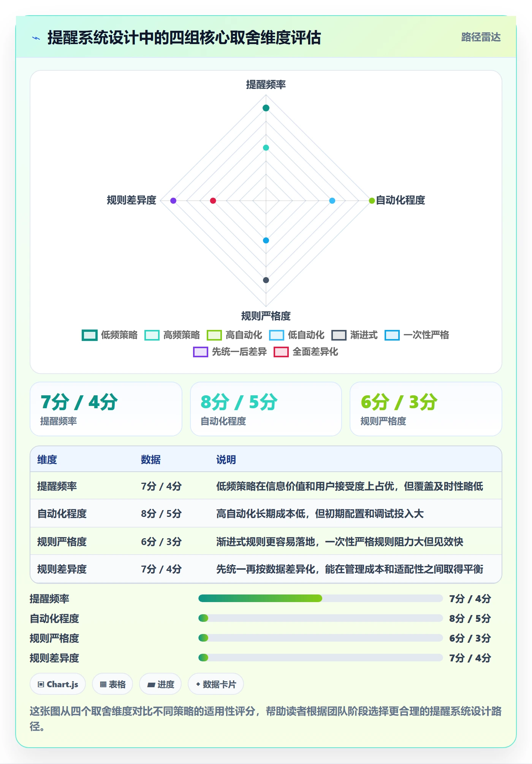Select the purple point on the 规则差异度 axis

[x=173, y=201]
